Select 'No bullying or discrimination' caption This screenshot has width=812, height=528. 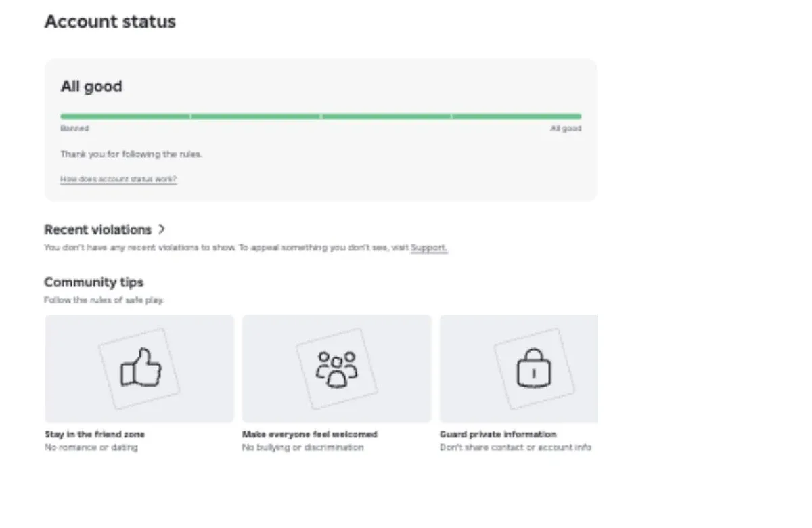302,447
